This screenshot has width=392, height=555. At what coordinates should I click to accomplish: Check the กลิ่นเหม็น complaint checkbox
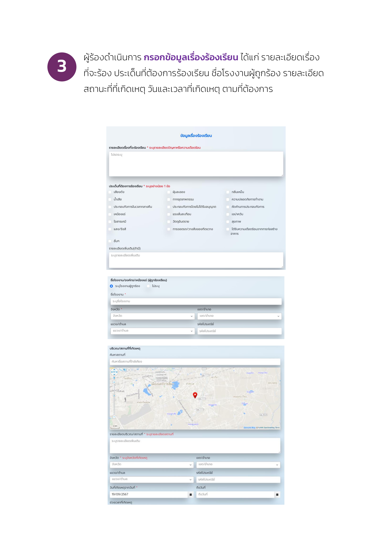click(x=228, y=192)
